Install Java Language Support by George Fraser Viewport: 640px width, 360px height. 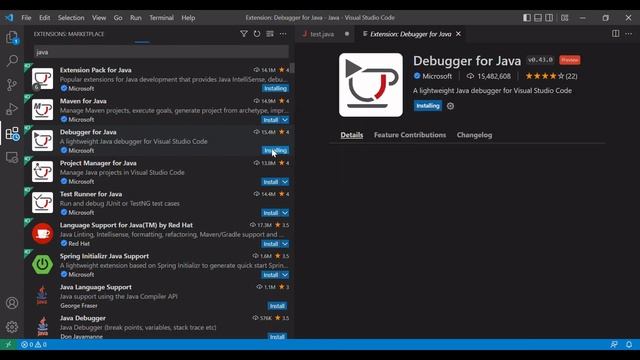tap(277, 306)
